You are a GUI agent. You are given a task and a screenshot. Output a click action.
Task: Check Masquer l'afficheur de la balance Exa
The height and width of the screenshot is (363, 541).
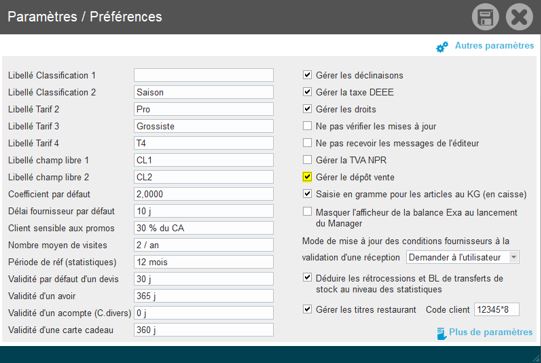[307, 211]
